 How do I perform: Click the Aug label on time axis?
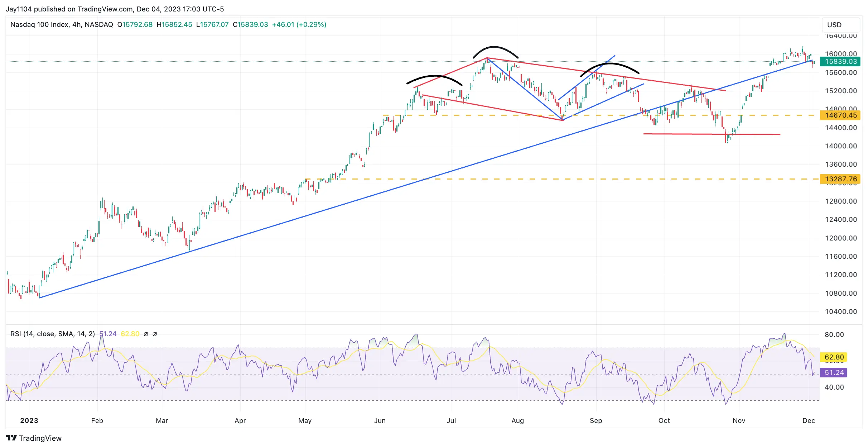pyautogui.click(x=517, y=420)
